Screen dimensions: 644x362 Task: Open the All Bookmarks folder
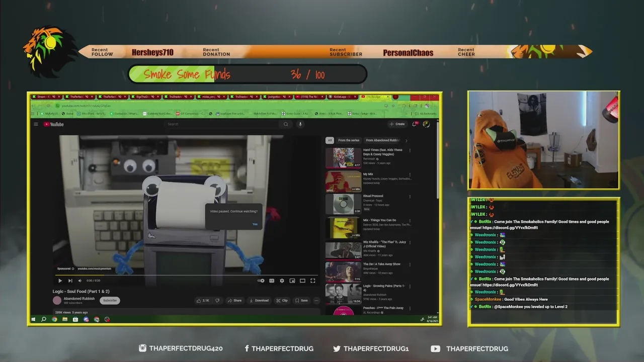coord(426,114)
